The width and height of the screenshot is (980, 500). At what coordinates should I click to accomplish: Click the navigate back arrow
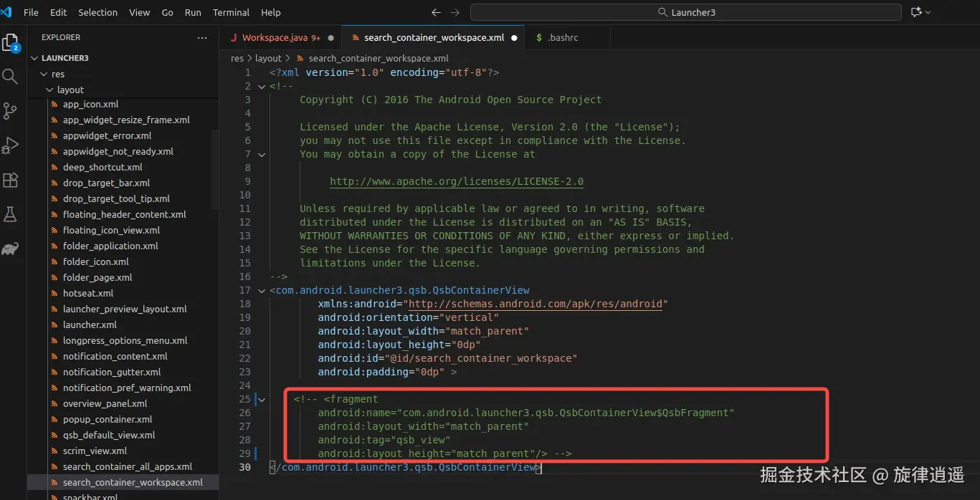point(436,12)
